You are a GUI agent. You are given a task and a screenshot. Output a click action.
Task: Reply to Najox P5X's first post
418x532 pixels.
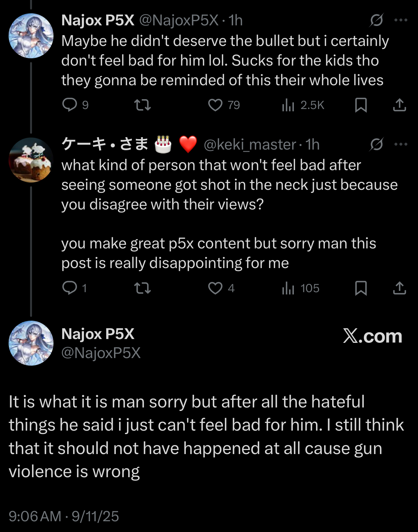(x=70, y=105)
